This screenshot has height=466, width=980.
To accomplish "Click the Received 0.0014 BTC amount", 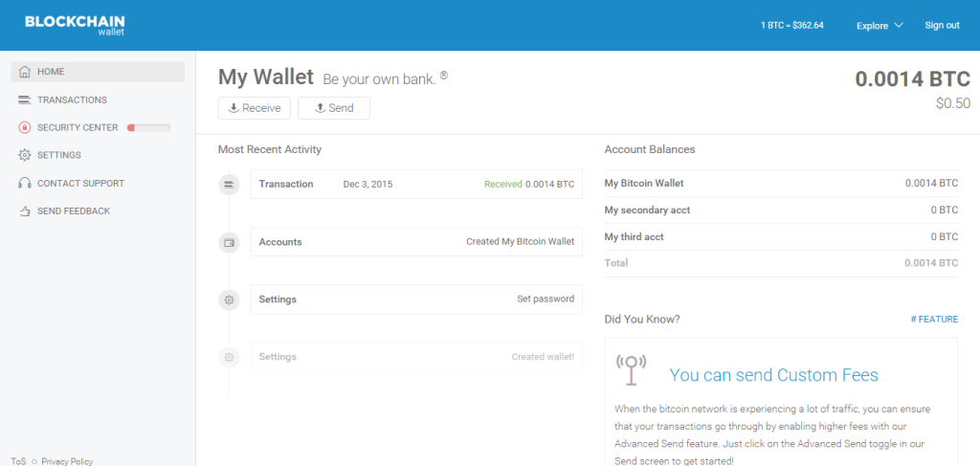I will tap(529, 185).
